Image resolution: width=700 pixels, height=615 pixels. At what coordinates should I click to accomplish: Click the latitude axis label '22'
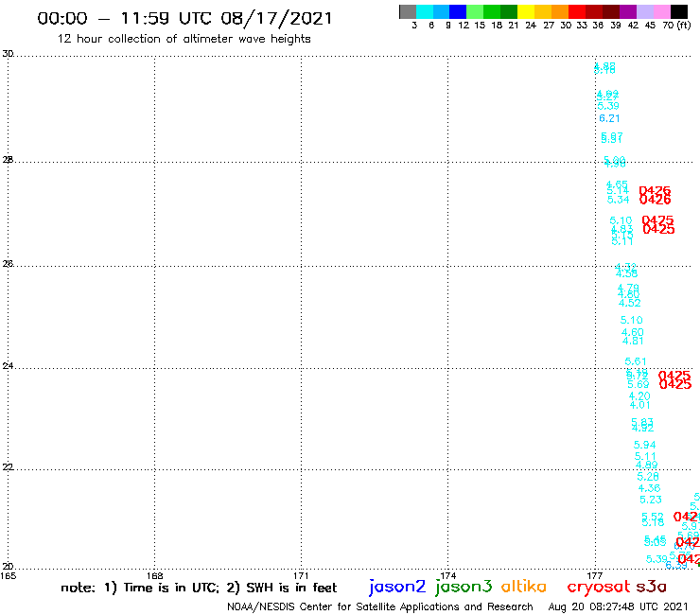click(x=8, y=466)
